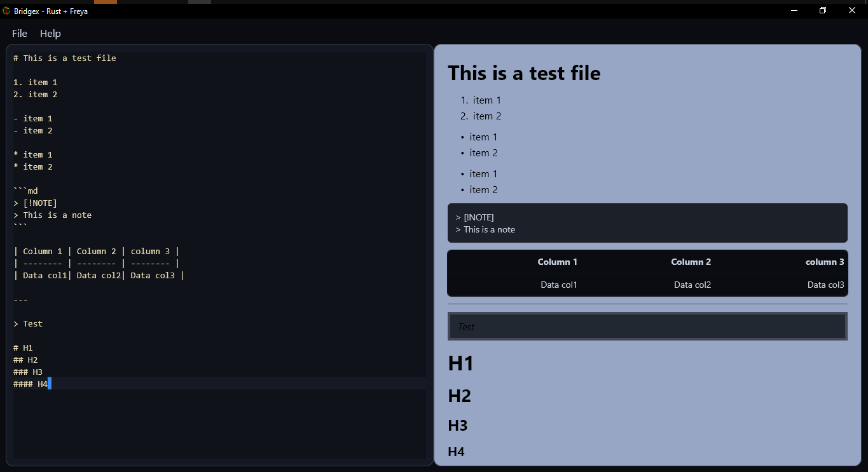Click the dashed table separator row in editor
The height and width of the screenshot is (472, 868).
click(x=96, y=263)
